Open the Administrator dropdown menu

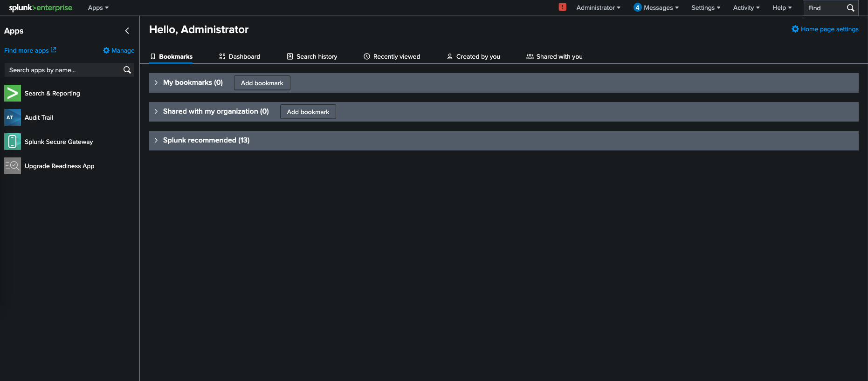(x=598, y=7)
